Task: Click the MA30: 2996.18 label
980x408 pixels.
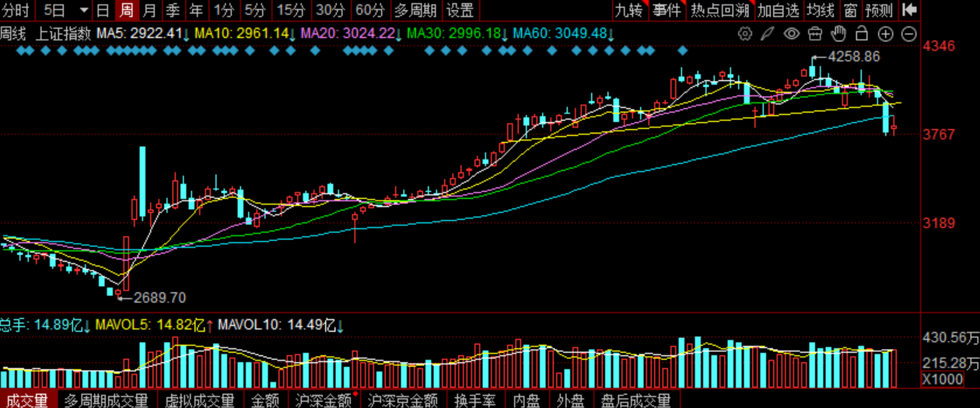Action: tap(457, 34)
